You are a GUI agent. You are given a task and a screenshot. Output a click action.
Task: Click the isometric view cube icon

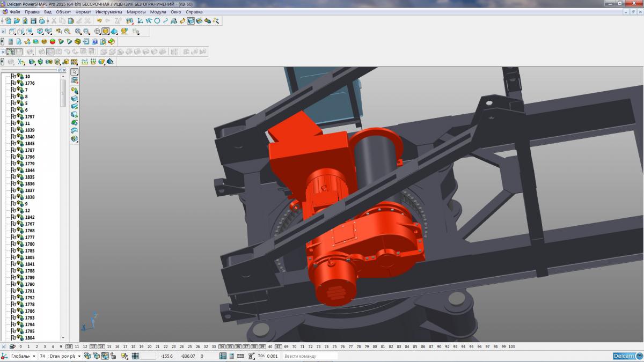[x=40, y=31]
